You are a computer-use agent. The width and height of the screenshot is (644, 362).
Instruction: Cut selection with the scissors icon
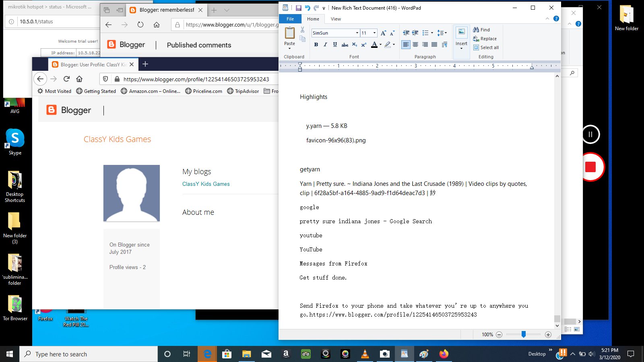302,30
